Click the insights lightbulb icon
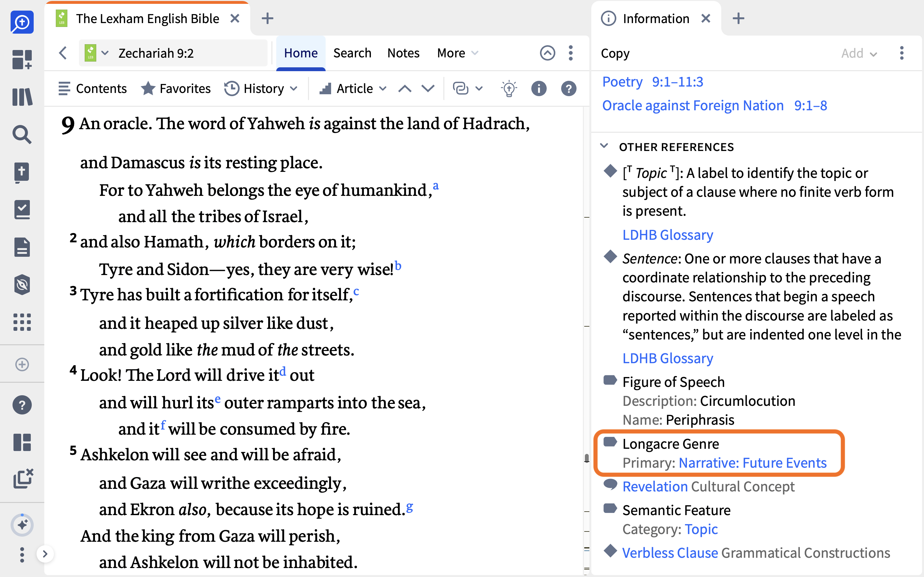The width and height of the screenshot is (924, 577). [x=509, y=88]
